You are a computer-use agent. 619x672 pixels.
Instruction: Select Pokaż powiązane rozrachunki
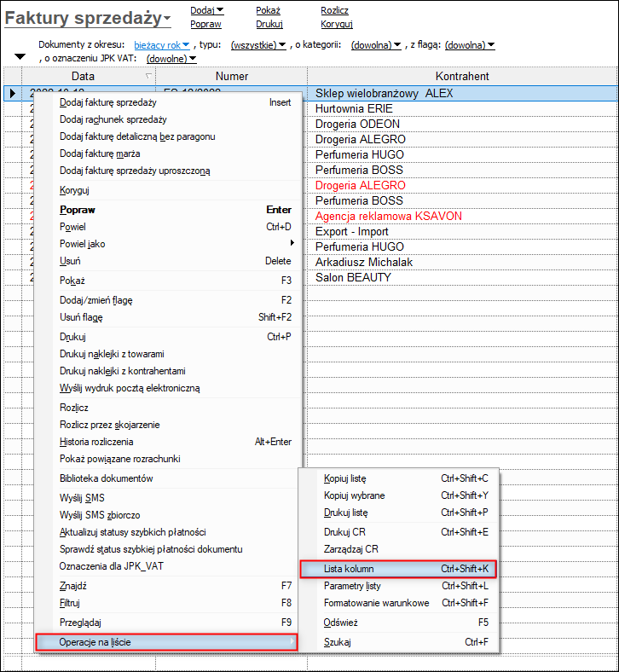pos(175,459)
